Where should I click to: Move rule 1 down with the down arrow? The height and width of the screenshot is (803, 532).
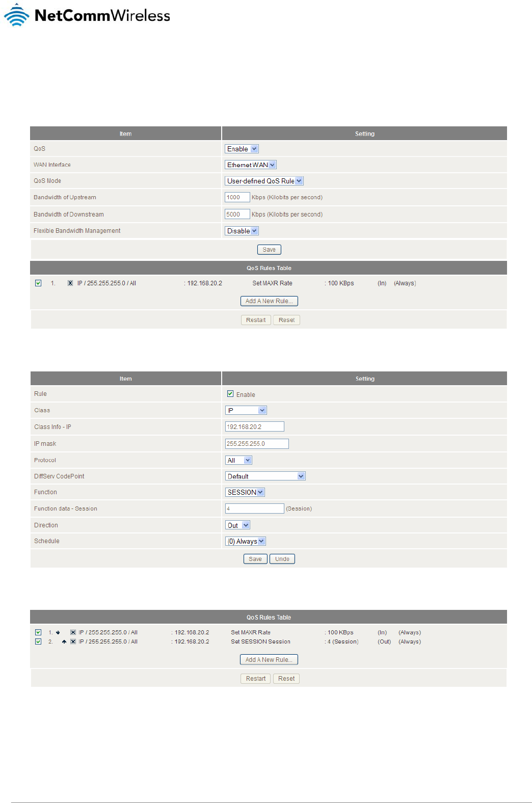[x=58, y=632]
